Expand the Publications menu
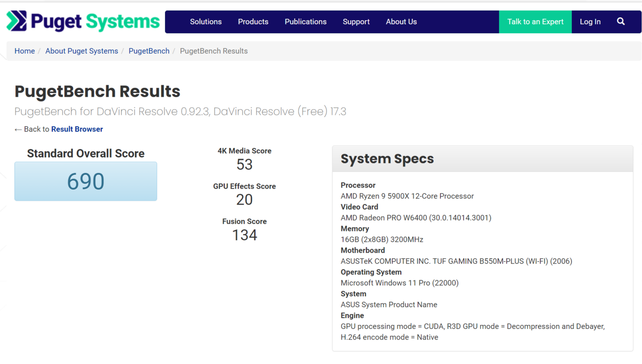The height and width of the screenshot is (364, 642). [305, 22]
